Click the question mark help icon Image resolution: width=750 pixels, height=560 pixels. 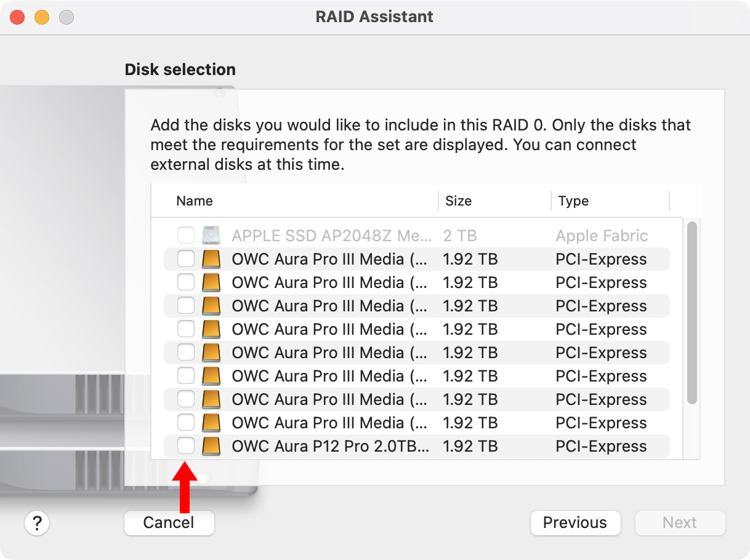click(37, 523)
